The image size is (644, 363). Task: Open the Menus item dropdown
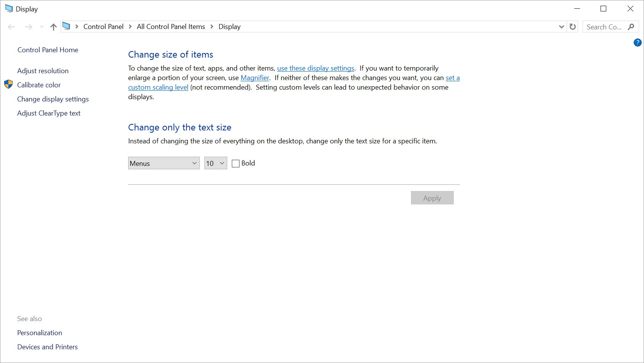(164, 163)
